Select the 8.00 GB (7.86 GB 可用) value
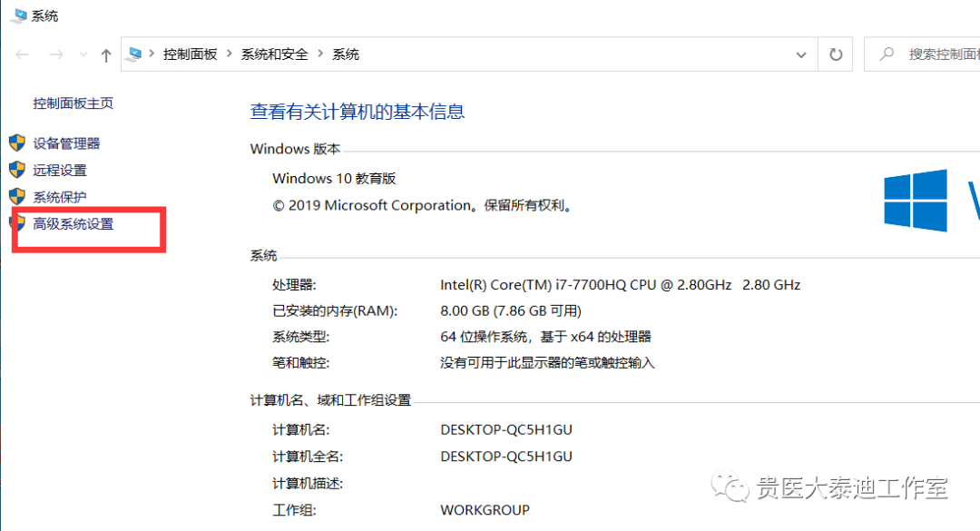Image resolution: width=980 pixels, height=531 pixels. [511, 310]
